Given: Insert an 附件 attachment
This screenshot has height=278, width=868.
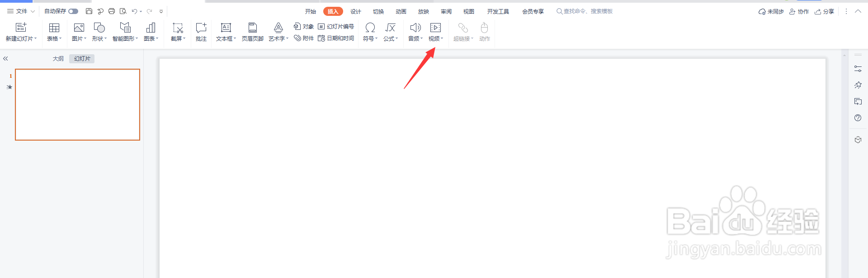Looking at the screenshot, I should 304,38.
